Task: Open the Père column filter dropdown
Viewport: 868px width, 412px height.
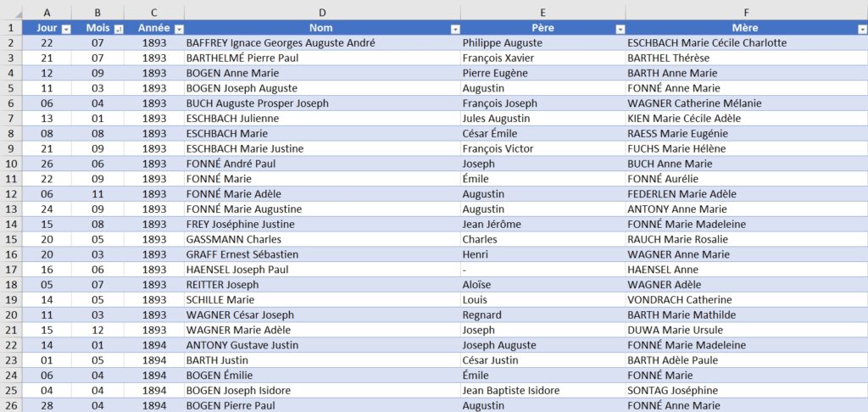Action: click(x=620, y=29)
